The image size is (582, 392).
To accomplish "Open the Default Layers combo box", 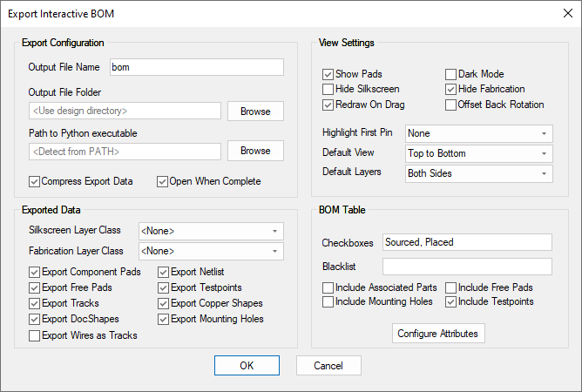I will (478, 173).
